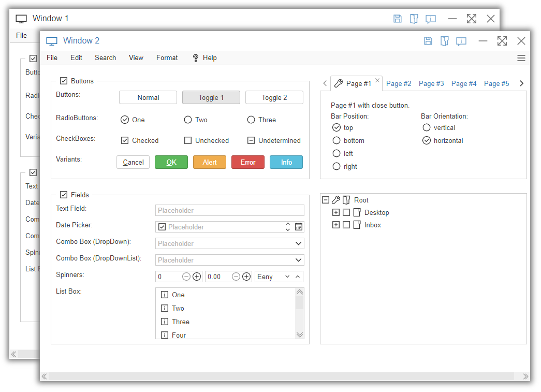The width and height of the screenshot is (541, 392).
Task: Switch to the Page #4 tab
Action: click(x=464, y=83)
